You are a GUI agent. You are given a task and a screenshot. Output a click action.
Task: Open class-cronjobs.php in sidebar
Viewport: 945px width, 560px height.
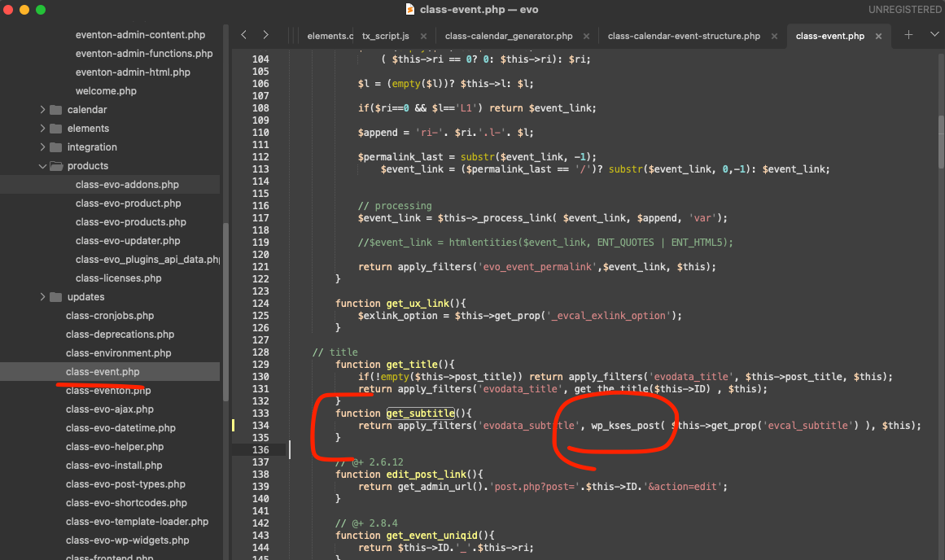coord(110,315)
